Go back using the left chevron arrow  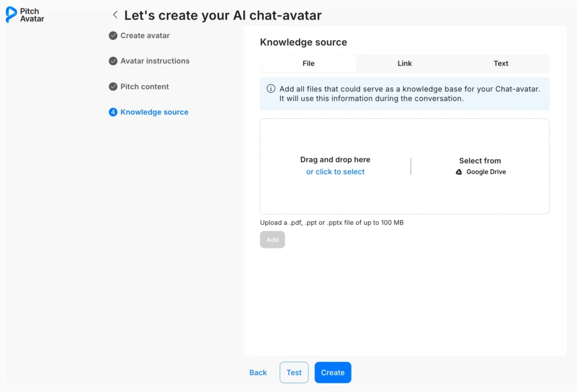pos(115,15)
